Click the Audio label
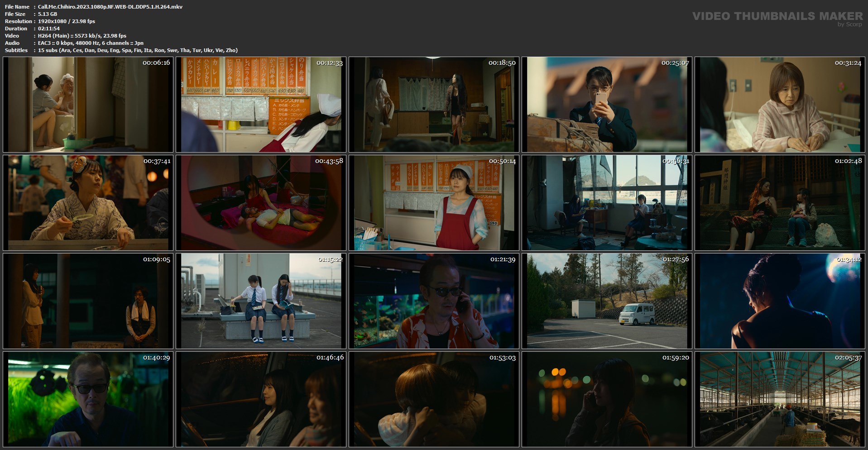 click(x=12, y=43)
